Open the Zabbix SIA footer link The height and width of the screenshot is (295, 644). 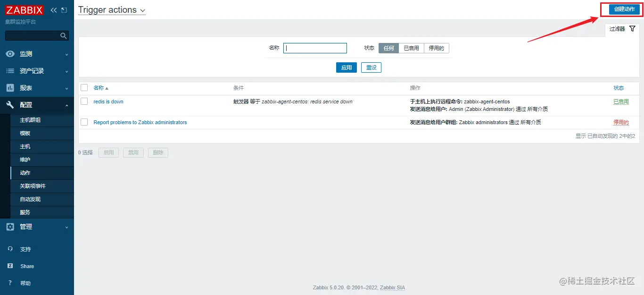tap(392, 287)
